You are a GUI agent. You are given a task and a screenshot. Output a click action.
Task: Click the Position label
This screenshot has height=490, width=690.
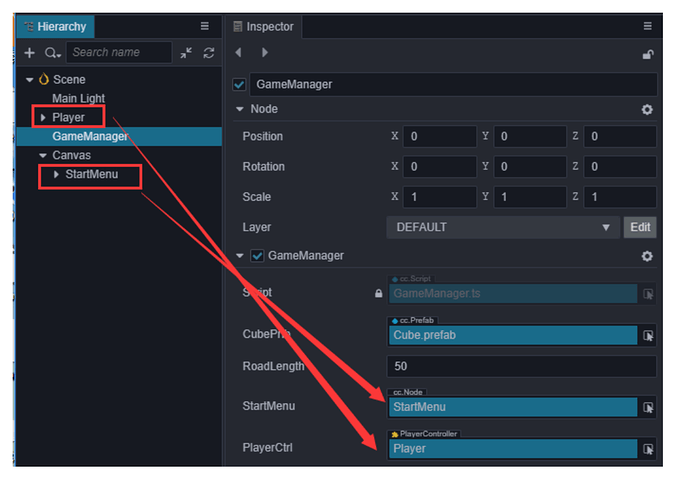click(x=263, y=136)
